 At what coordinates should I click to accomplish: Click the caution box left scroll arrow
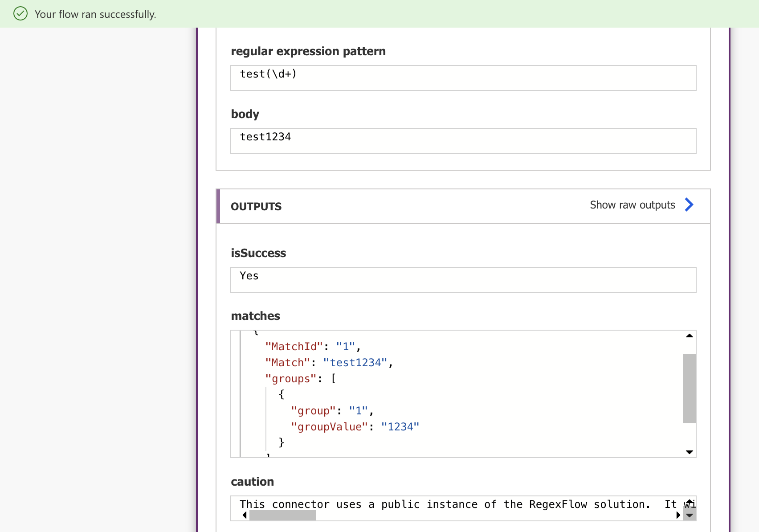coord(245,515)
